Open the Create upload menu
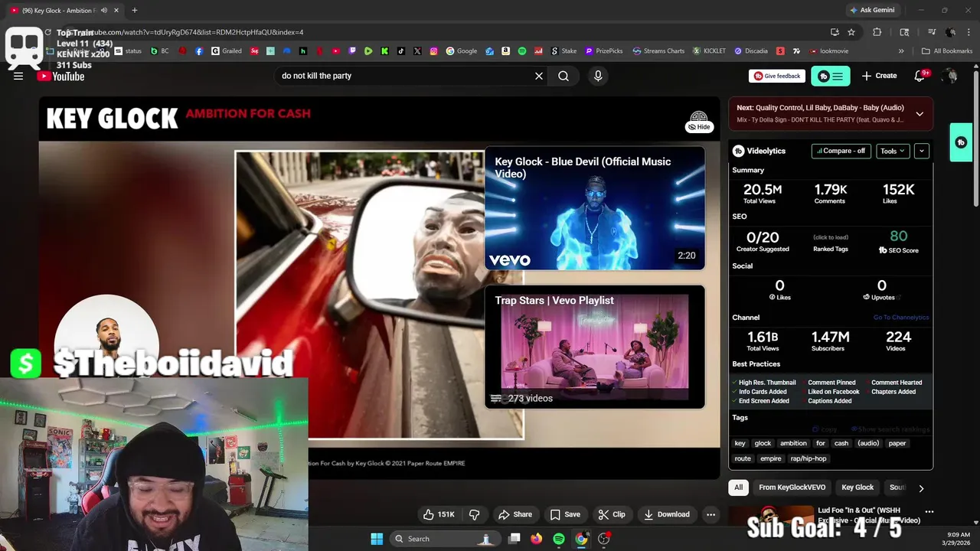Image resolution: width=980 pixels, height=551 pixels. point(879,76)
